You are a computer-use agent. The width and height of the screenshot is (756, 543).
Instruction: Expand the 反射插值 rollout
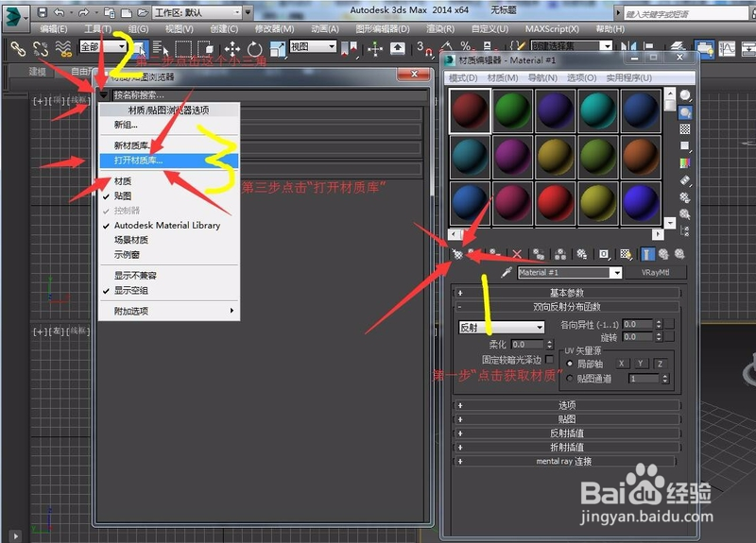pos(567,433)
